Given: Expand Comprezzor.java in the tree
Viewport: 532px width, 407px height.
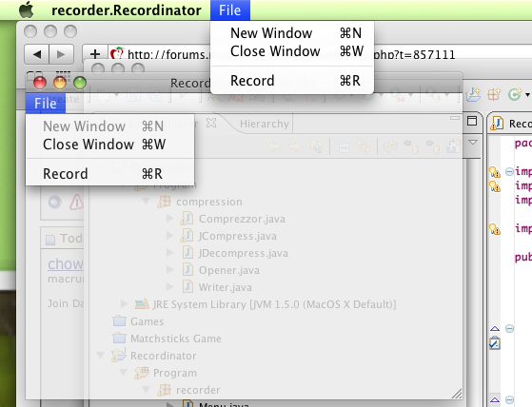Looking at the screenshot, I should coord(169,219).
